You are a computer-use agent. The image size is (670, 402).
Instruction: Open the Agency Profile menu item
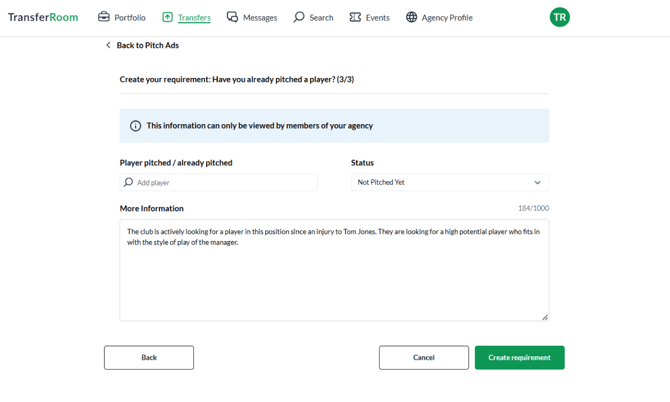pos(439,18)
